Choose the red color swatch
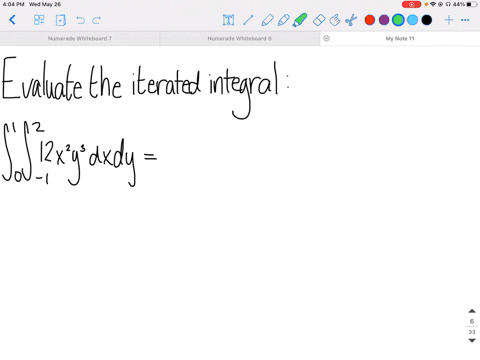Viewport: 480px width, 360px height. coord(370,20)
